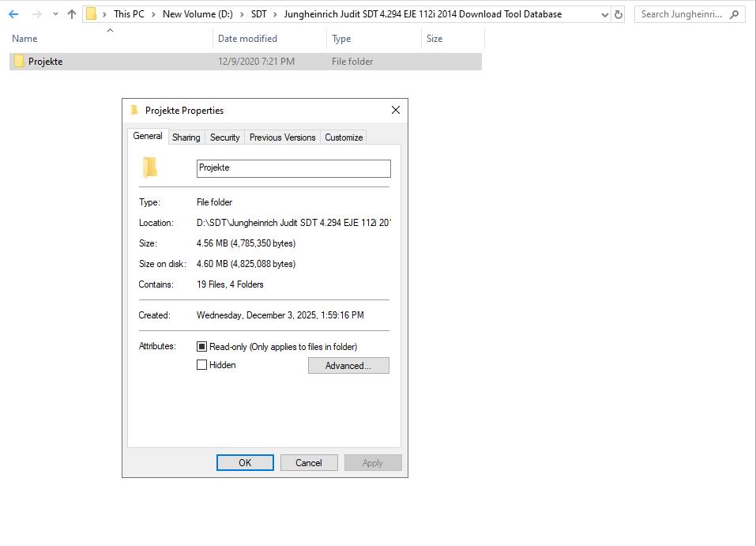Refresh the current folder view

click(618, 15)
